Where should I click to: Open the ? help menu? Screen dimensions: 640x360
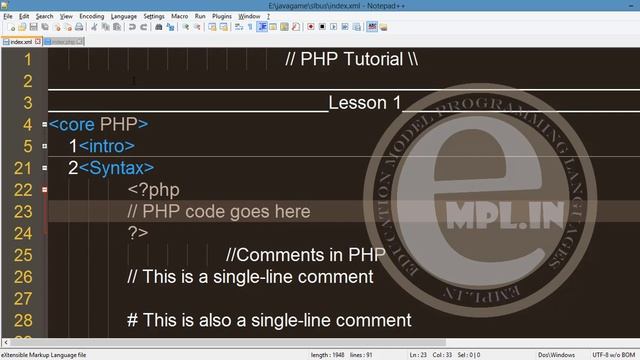pyautogui.click(x=268, y=16)
